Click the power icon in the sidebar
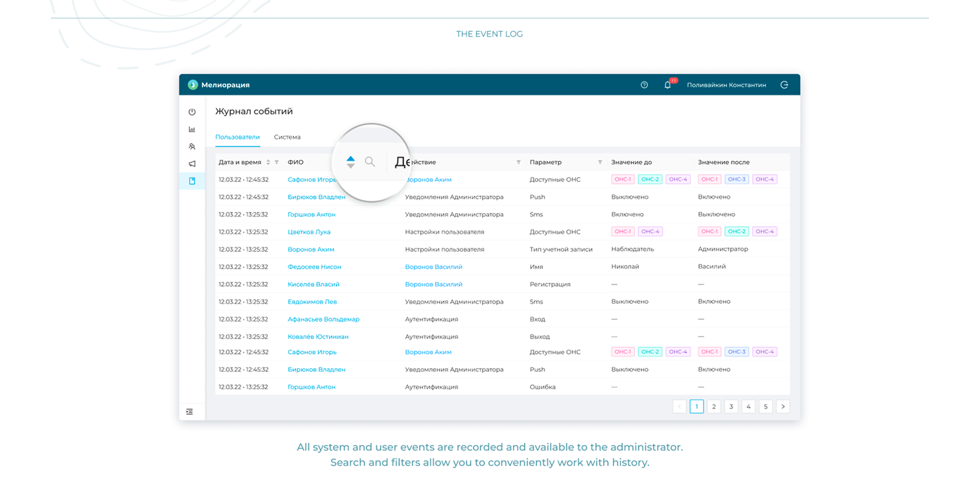Screen dimensions: 980x496 click(x=192, y=112)
